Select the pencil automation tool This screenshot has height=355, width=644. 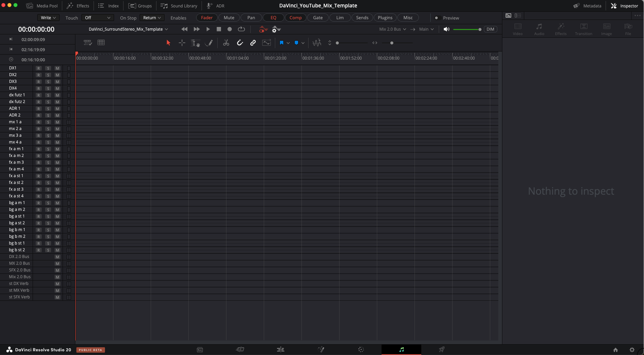pos(209,43)
